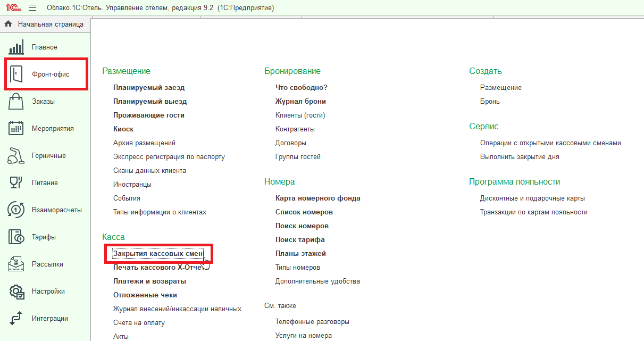Open Счета на оплату
This screenshot has height=341, width=644.
click(x=139, y=323)
